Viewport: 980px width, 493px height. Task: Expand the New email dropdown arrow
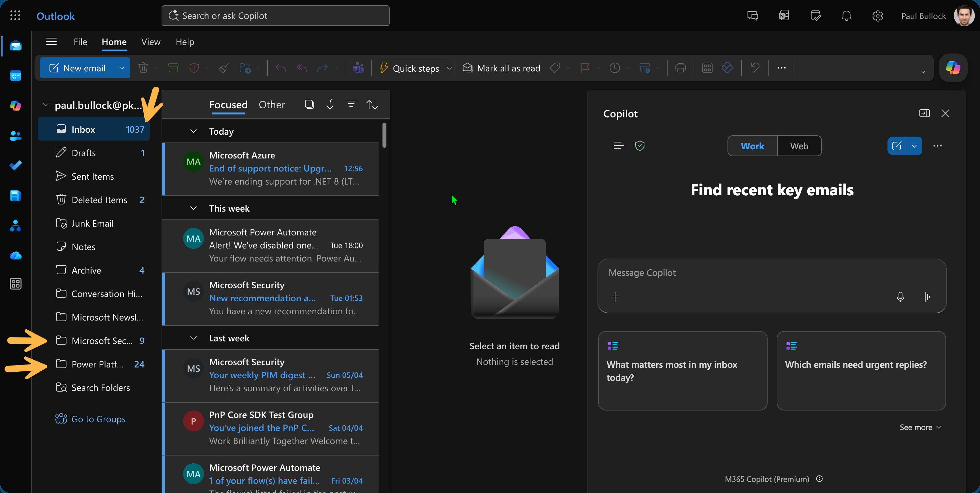122,68
